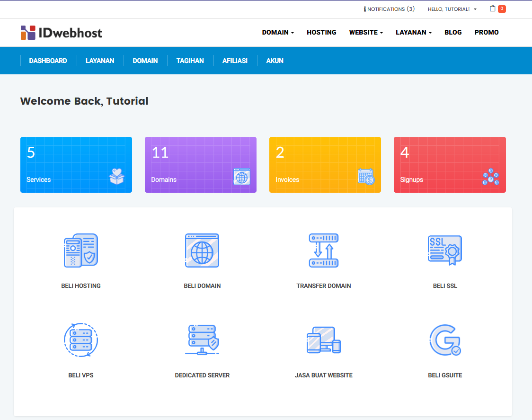The height and width of the screenshot is (420, 532).
Task: Open Notifications (3) link
Action: pos(389,9)
